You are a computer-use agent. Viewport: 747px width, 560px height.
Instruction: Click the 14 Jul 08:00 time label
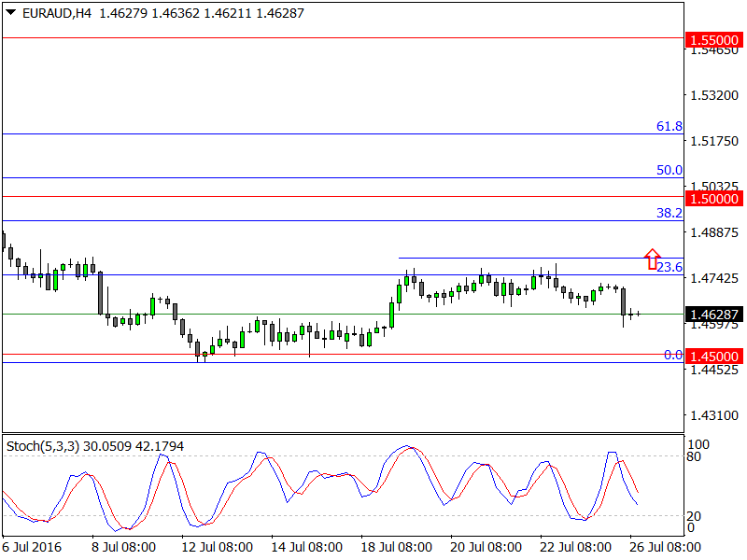[x=307, y=547]
